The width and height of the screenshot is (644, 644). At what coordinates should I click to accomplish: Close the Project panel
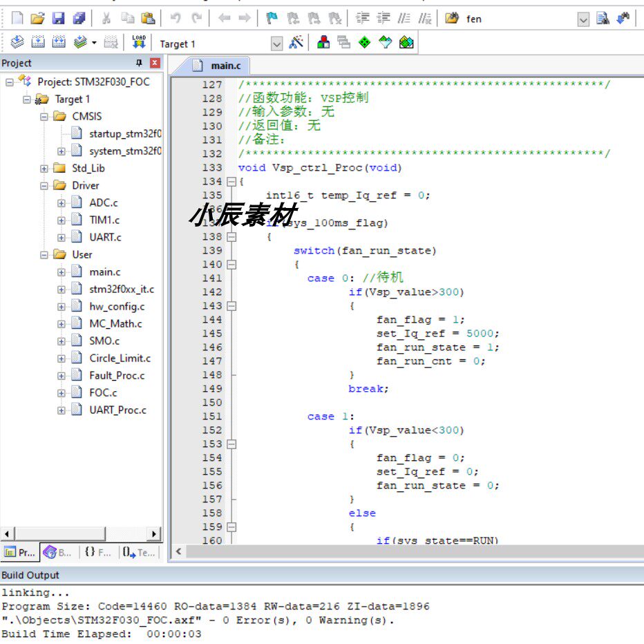(x=155, y=63)
